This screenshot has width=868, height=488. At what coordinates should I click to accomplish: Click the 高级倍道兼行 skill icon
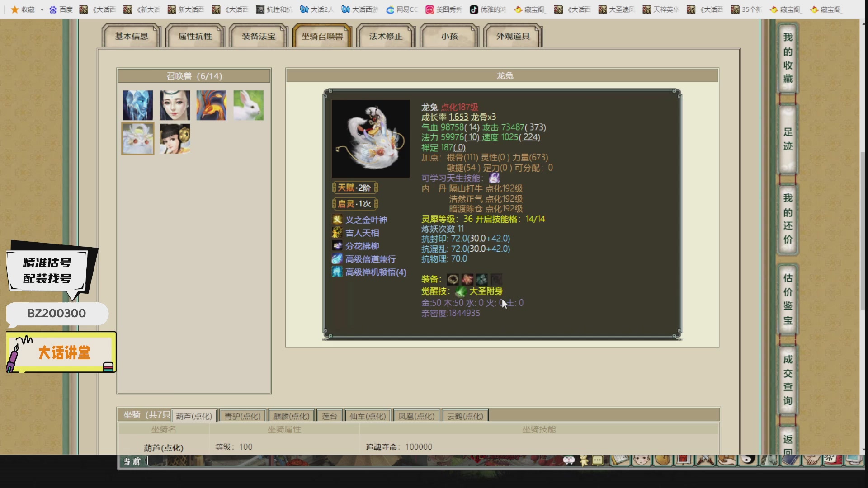tap(337, 259)
